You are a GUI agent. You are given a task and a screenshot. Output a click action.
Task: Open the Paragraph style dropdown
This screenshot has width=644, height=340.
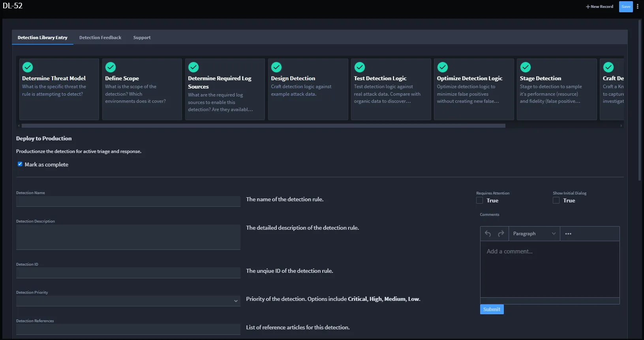coord(534,234)
